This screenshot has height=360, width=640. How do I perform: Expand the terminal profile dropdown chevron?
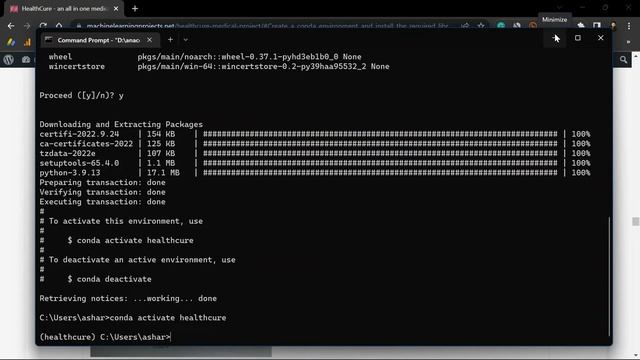[x=186, y=40]
